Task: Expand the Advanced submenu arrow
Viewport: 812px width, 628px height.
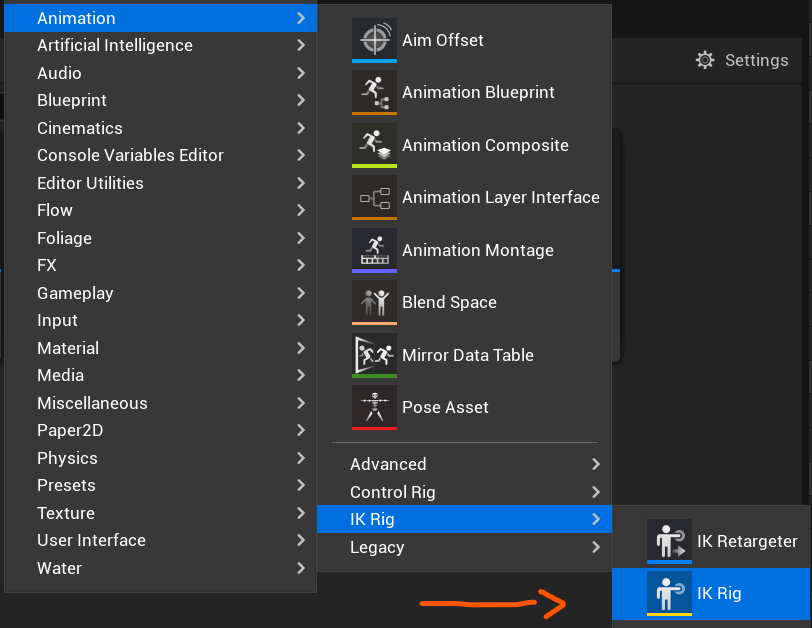Action: tap(596, 464)
